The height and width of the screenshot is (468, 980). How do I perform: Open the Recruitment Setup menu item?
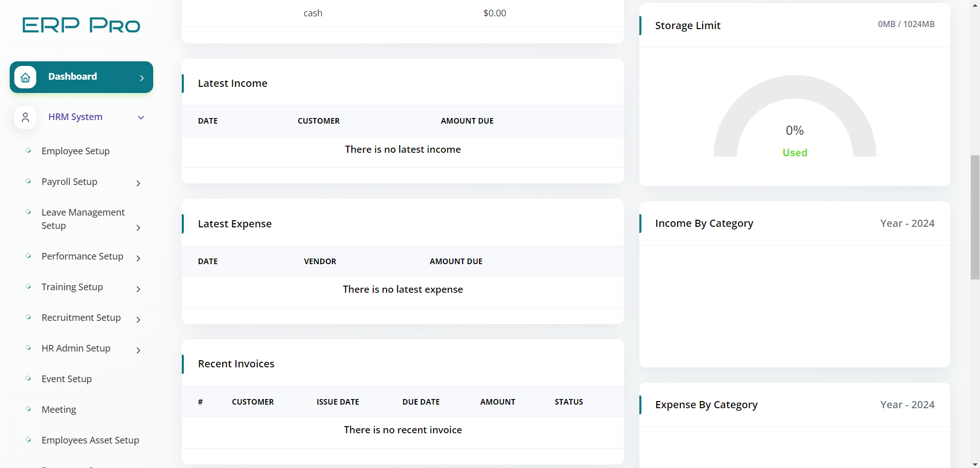pyautogui.click(x=81, y=318)
